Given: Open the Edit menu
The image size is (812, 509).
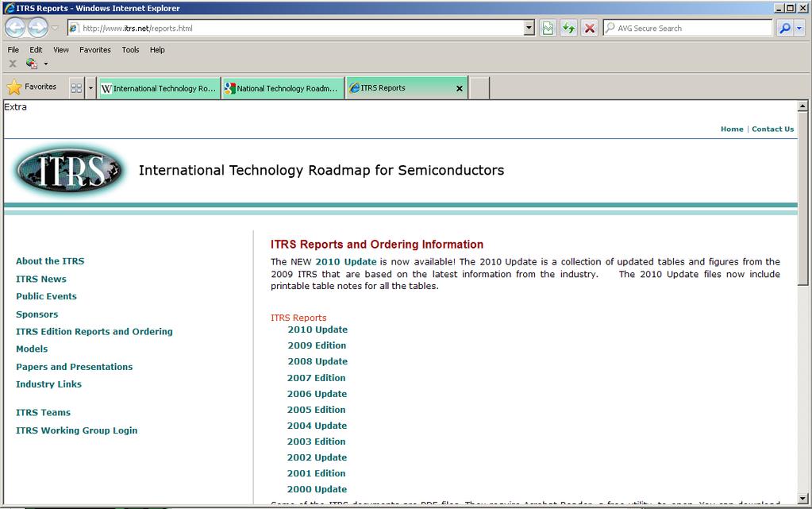Looking at the screenshot, I should (36, 50).
